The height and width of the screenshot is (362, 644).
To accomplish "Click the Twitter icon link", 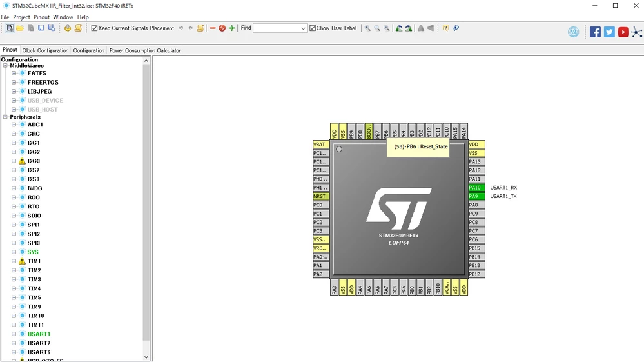I will (609, 32).
